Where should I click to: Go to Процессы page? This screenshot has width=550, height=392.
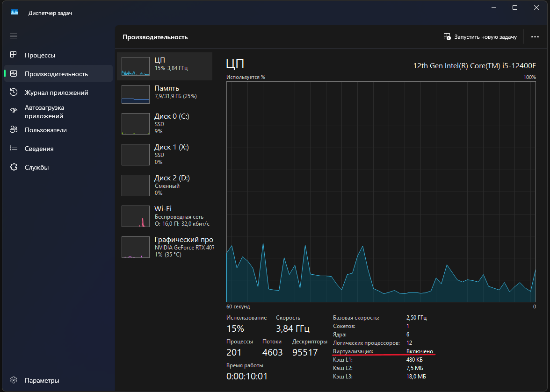(x=58, y=55)
